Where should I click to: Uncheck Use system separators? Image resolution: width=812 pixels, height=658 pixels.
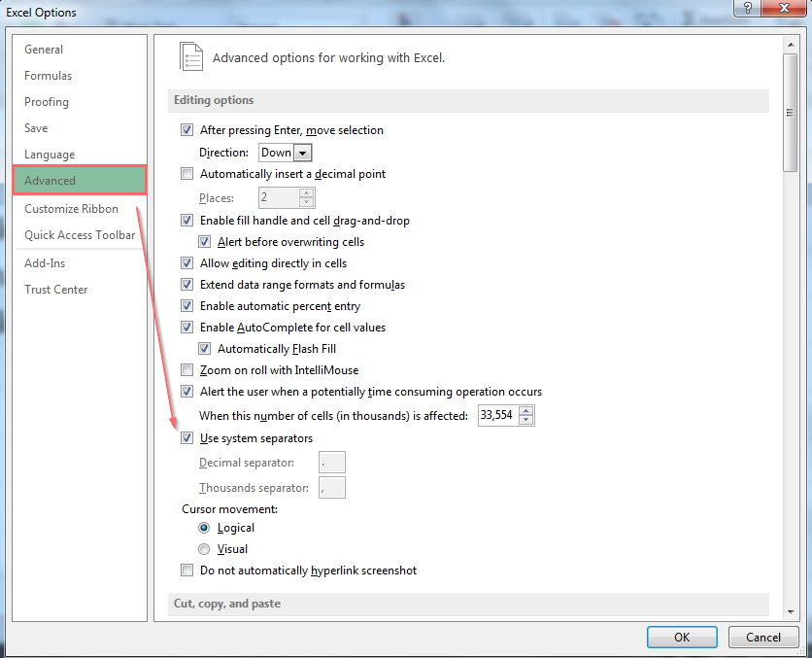click(x=187, y=438)
